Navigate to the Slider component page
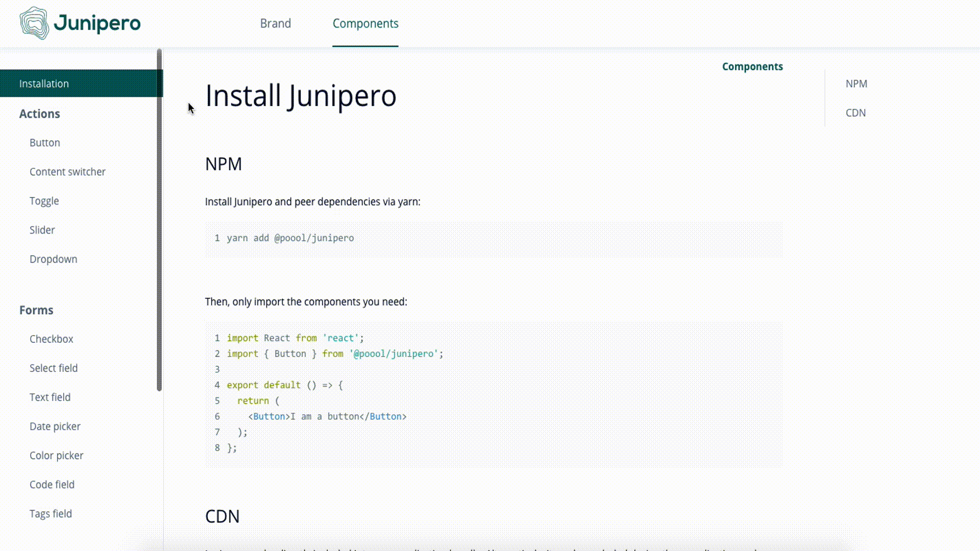Viewport: 980px width, 551px height. click(42, 230)
